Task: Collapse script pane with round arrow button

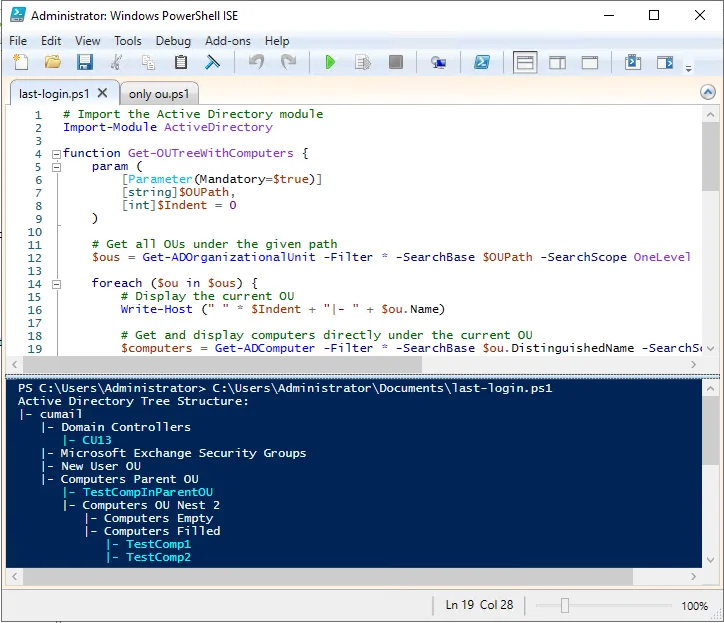Action: click(x=707, y=92)
